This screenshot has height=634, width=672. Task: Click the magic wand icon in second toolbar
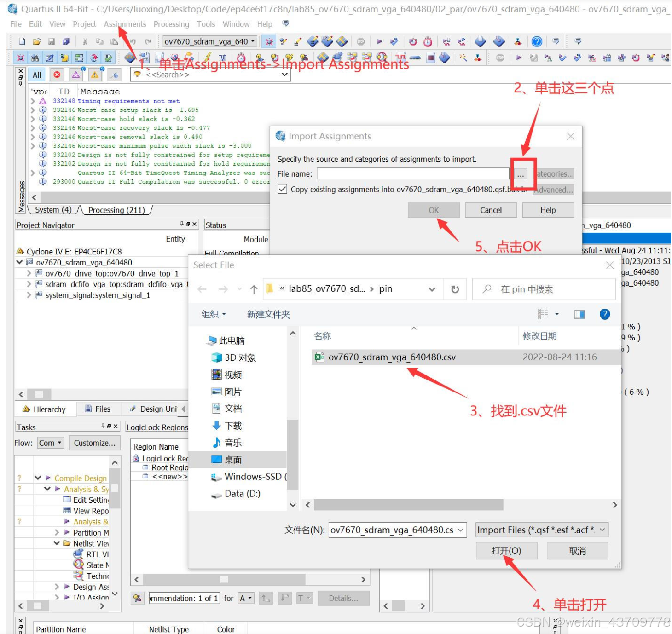463,58
